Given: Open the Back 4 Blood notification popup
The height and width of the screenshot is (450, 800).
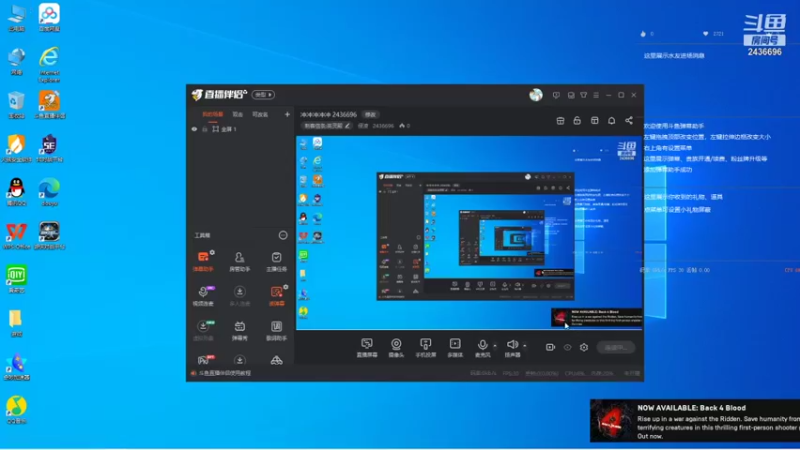Looking at the screenshot, I should [695, 420].
